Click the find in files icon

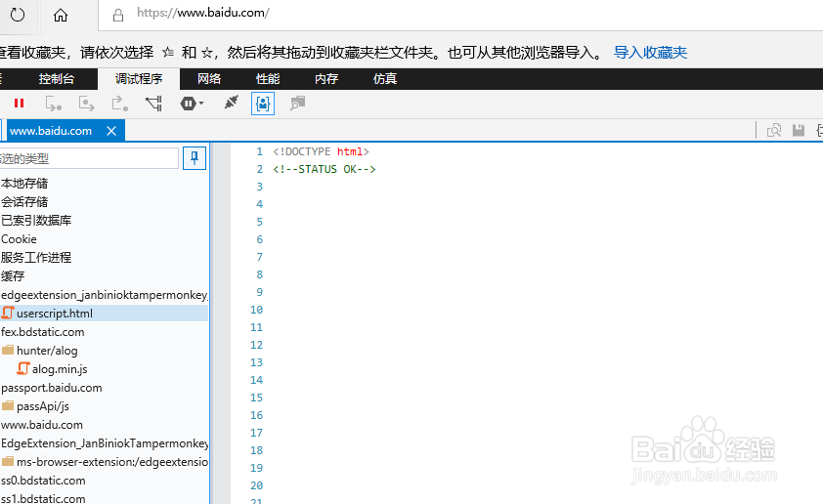tap(774, 130)
